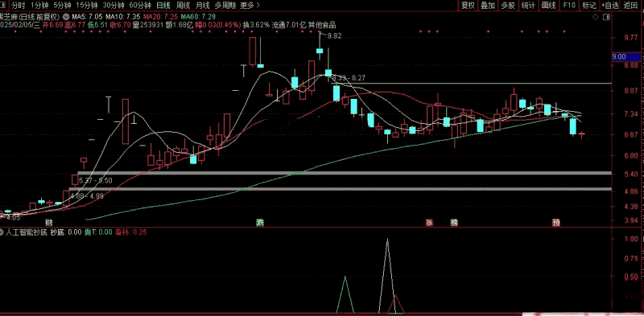Image resolution: width=644 pixels, height=316 pixels.
Task: Switch to the 周线 weekly chart tab
Action: [183, 6]
